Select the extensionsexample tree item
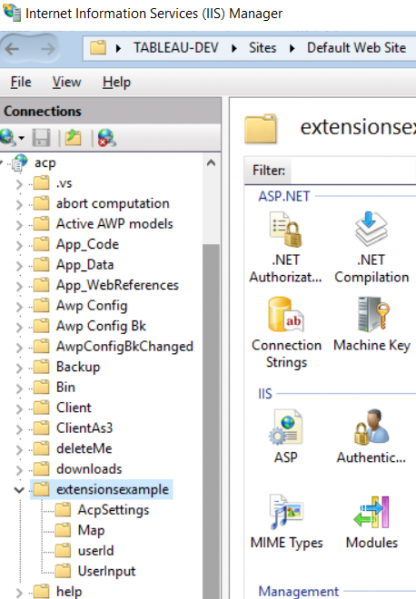This screenshot has width=416, height=599. point(112,490)
